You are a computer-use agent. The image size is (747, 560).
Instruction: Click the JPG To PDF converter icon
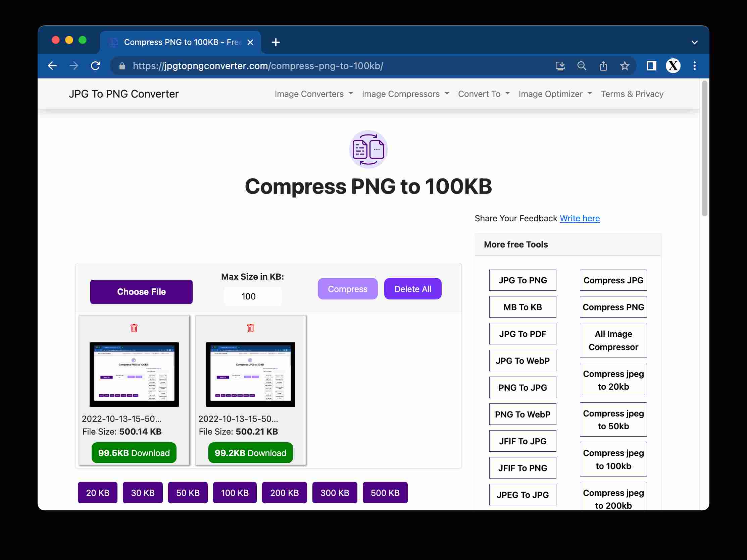522,334
